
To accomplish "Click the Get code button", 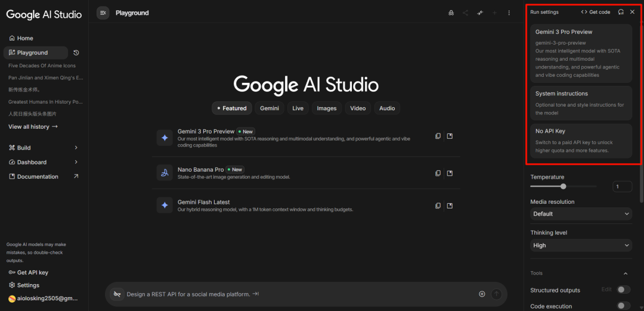I will tap(595, 12).
